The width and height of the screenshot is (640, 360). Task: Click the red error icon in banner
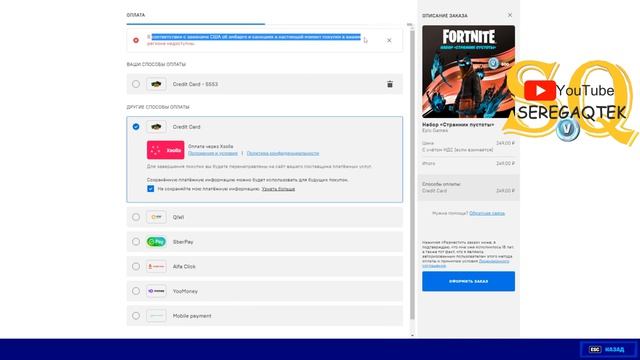pos(136,40)
